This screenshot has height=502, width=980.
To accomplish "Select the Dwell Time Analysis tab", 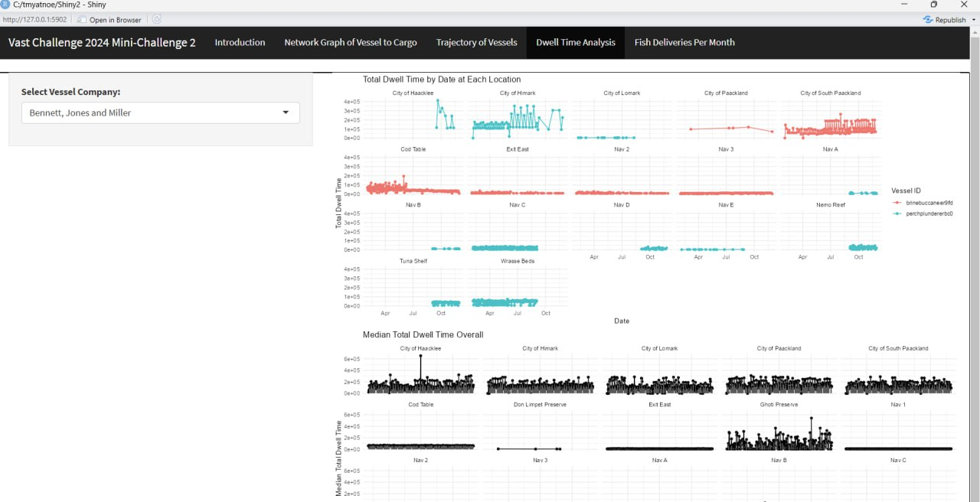I will point(575,42).
